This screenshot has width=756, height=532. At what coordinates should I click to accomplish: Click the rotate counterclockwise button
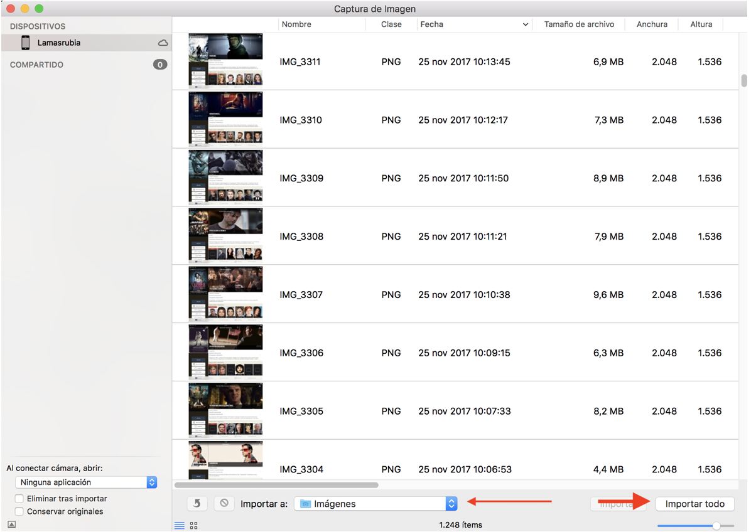coord(197,504)
